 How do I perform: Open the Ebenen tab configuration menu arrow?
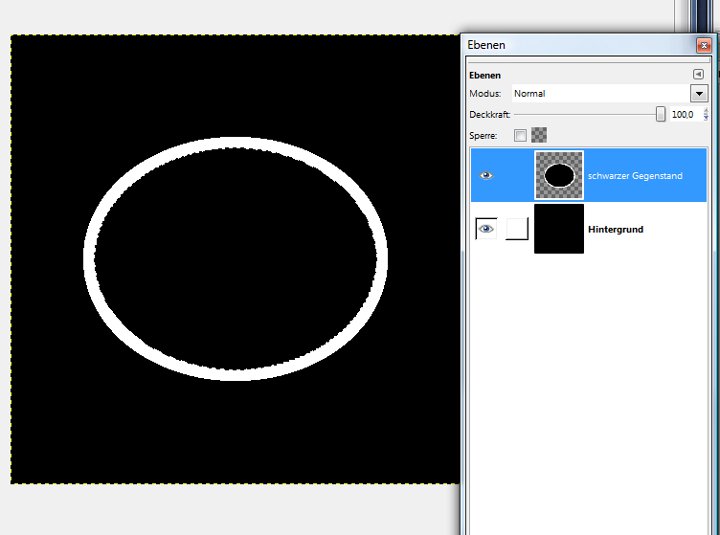click(698, 75)
